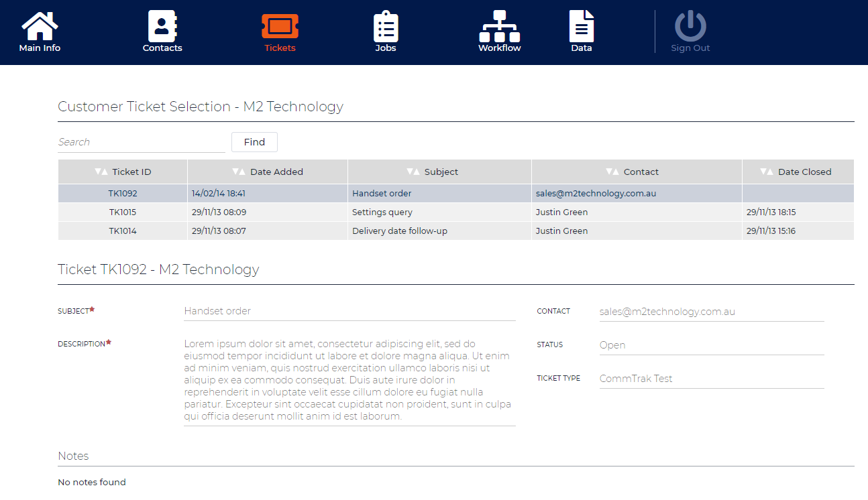Image resolution: width=868 pixels, height=500 pixels.
Task: Click the Notes section heading
Action: coord(73,456)
